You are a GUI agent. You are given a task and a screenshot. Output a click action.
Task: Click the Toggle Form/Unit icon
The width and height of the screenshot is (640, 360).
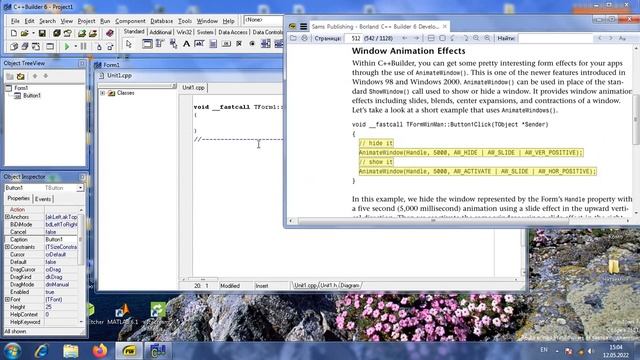(x=36, y=46)
